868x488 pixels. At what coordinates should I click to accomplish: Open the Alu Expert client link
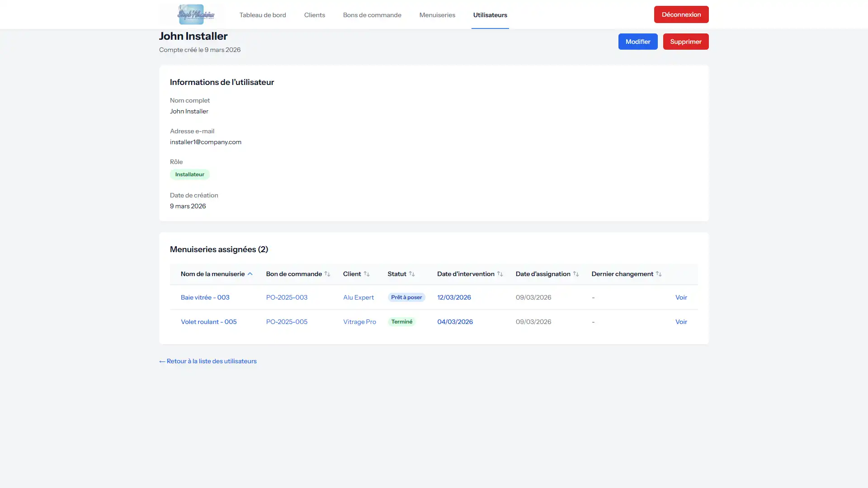click(358, 297)
